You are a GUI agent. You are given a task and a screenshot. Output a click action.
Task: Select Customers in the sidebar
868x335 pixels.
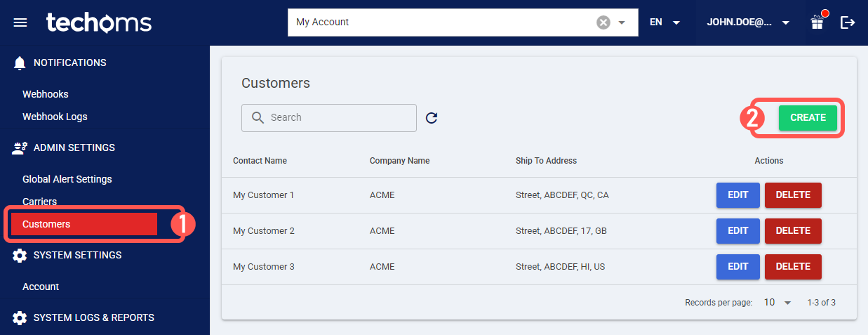pyautogui.click(x=84, y=224)
